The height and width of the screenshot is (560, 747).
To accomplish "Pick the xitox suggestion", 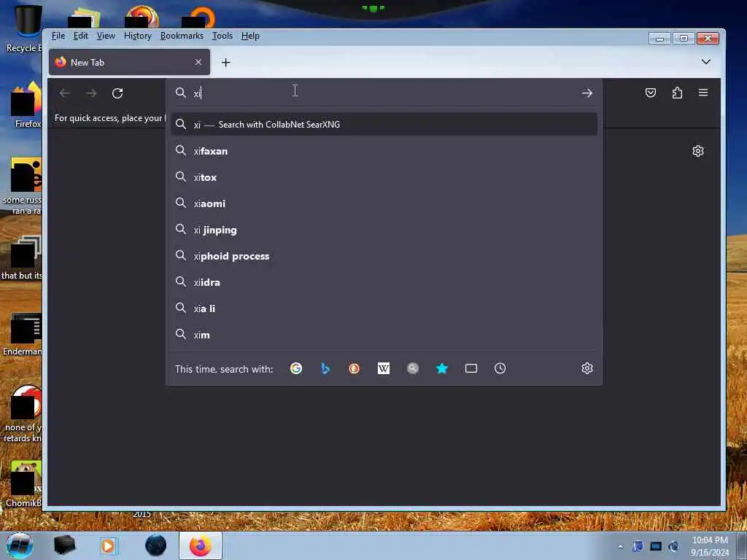I will coord(384,177).
